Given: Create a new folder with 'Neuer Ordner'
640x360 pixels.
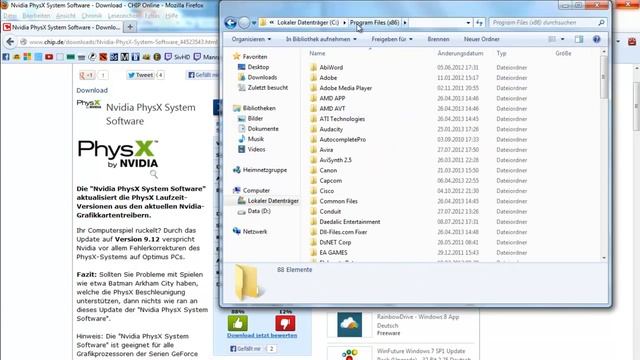Looking at the screenshot, I should [x=482, y=39].
